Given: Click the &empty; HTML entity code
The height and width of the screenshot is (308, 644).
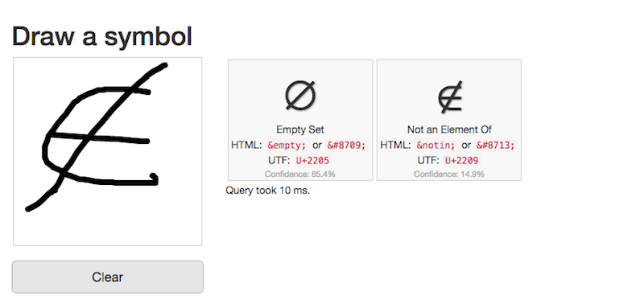Looking at the screenshot, I should [287, 146].
